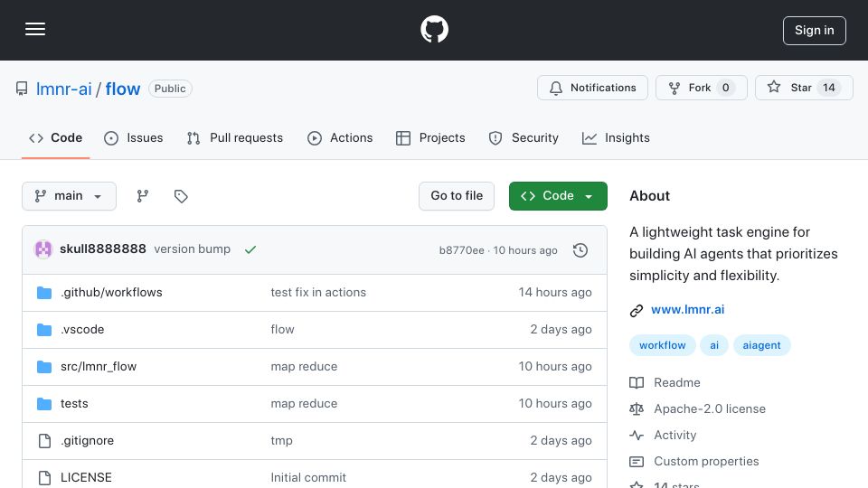Select the workflow topic tag

[x=662, y=345]
